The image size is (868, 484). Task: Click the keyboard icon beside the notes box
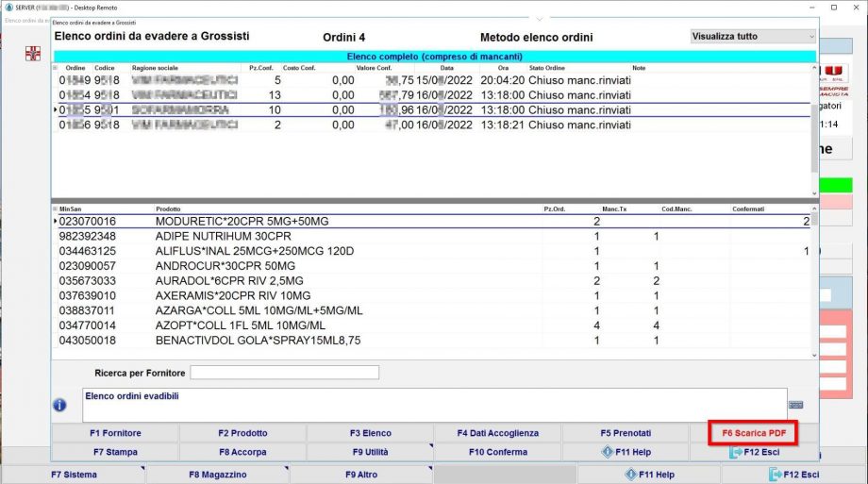tap(795, 404)
